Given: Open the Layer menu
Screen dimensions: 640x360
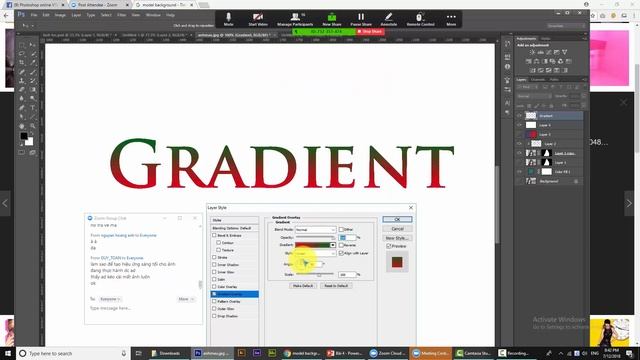Looking at the screenshot, I should [76, 15].
